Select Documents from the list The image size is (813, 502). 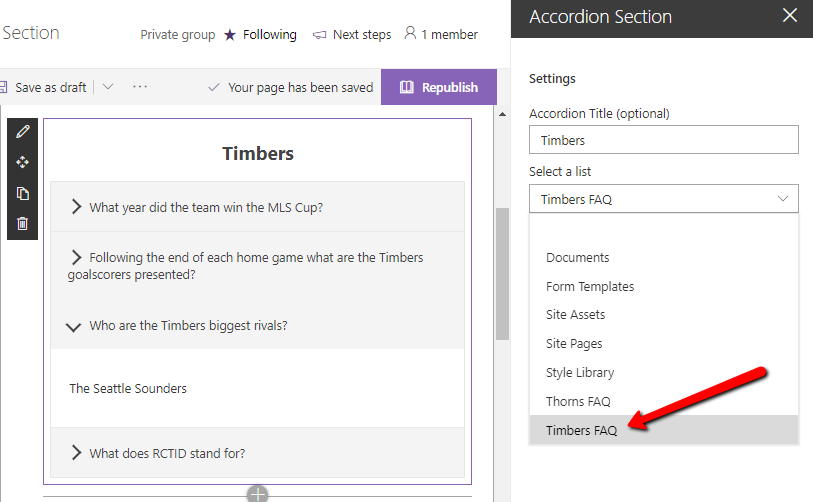click(664, 258)
